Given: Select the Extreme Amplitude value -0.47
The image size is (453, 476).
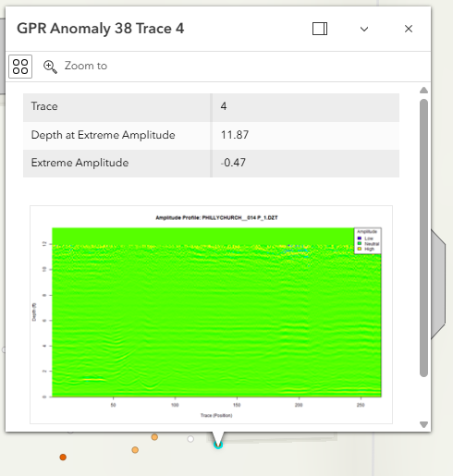Looking at the screenshot, I should coord(233,163).
